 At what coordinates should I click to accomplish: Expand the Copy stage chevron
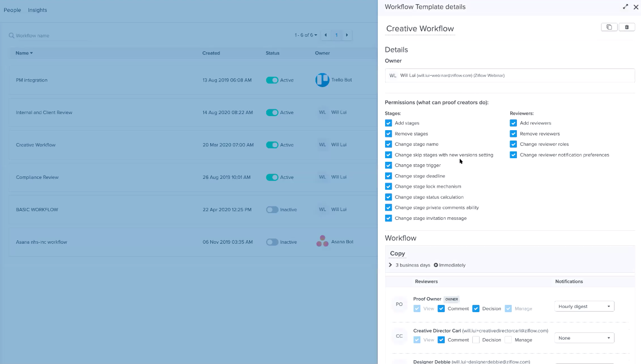pyautogui.click(x=390, y=265)
